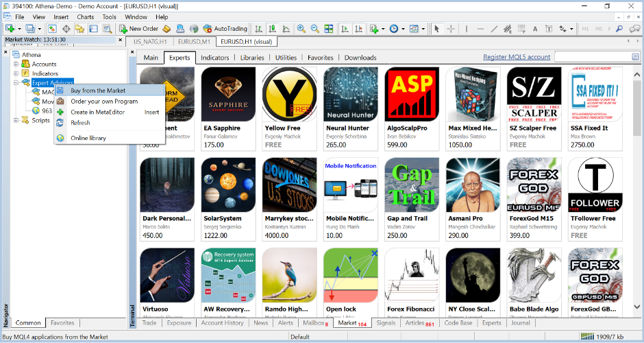Open the Tools menu

click(x=109, y=17)
